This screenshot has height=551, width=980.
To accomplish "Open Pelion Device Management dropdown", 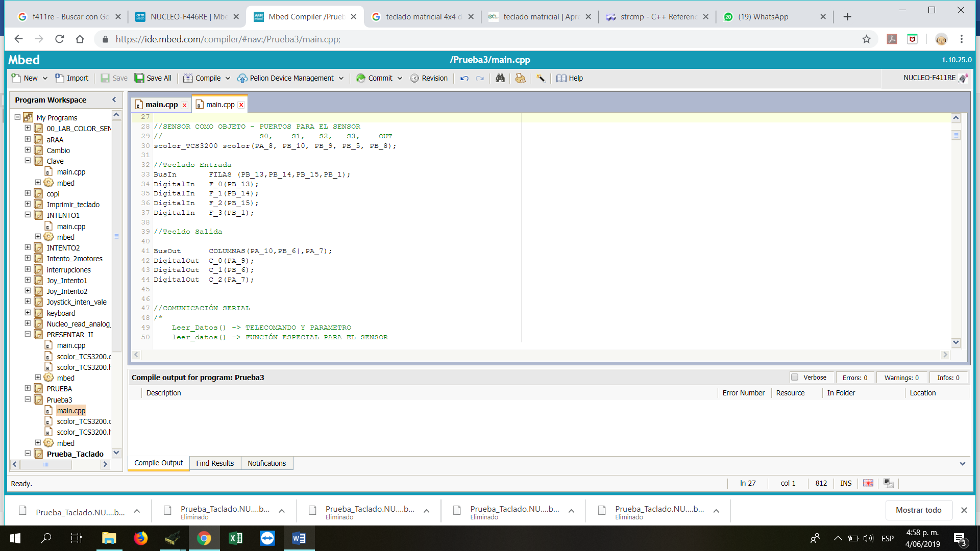I will click(x=341, y=78).
